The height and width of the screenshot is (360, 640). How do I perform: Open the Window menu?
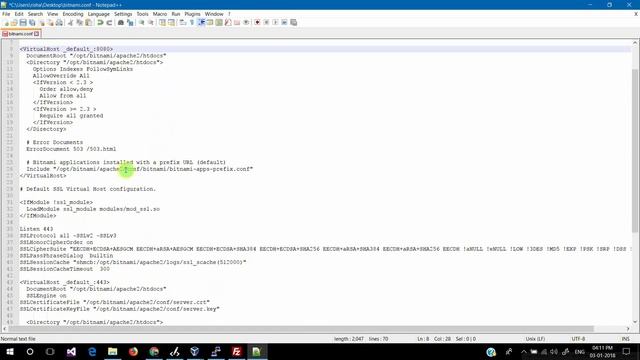tap(214, 14)
